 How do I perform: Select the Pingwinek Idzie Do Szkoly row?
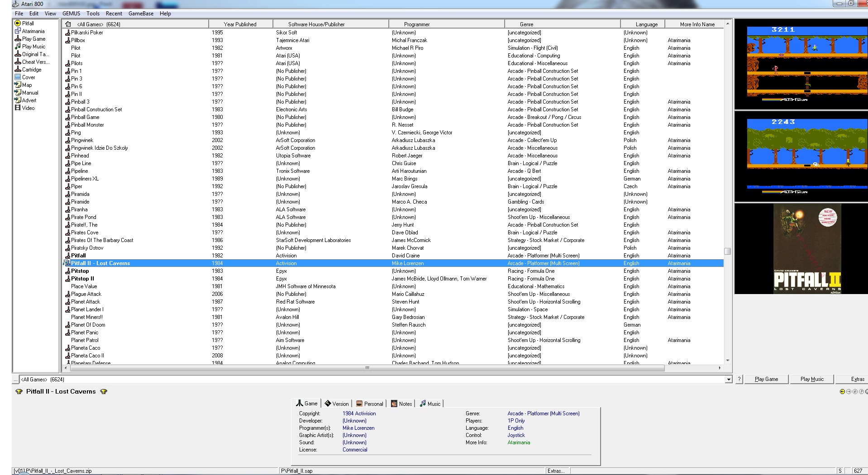click(393, 148)
